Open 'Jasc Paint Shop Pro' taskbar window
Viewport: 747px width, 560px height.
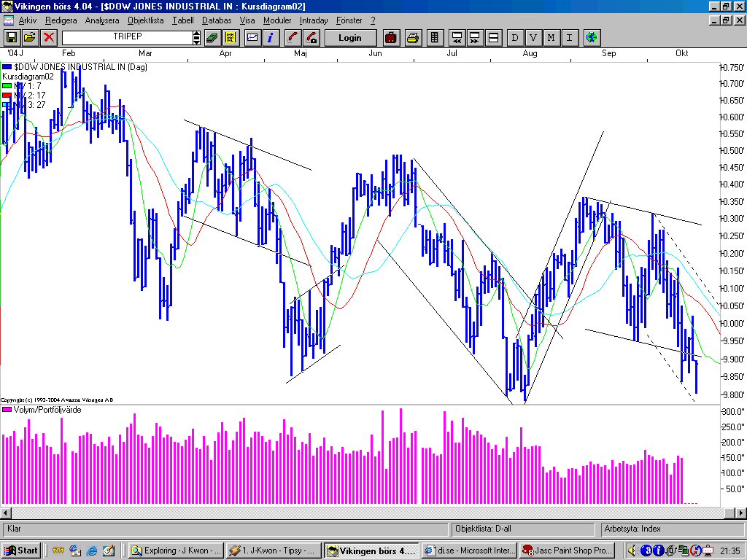click(566, 551)
